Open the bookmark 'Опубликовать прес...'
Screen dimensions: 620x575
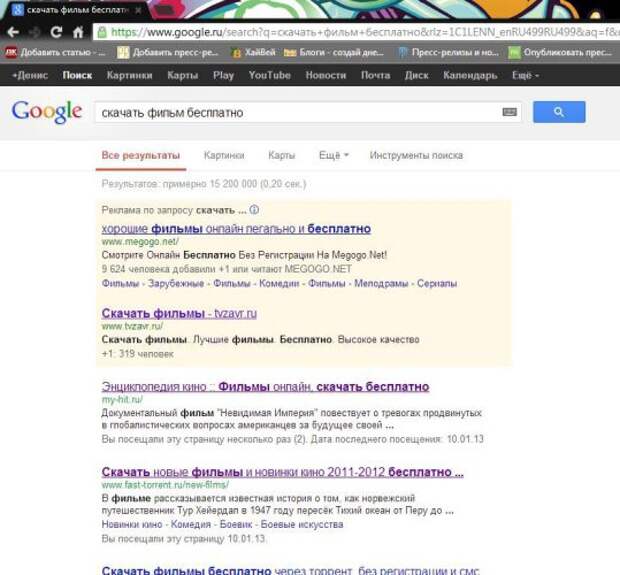click(x=560, y=52)
